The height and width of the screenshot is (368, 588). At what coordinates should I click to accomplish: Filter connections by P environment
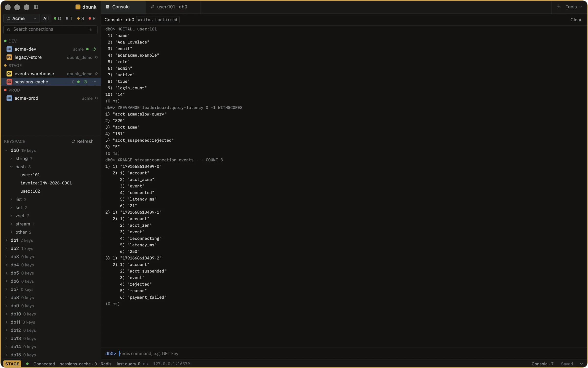pos(92,18)
